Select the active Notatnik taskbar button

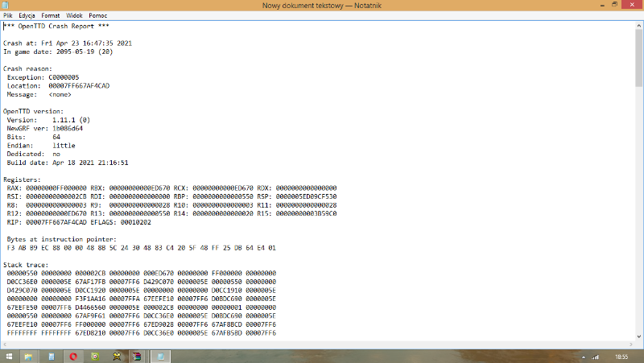[x=160, y=357]
